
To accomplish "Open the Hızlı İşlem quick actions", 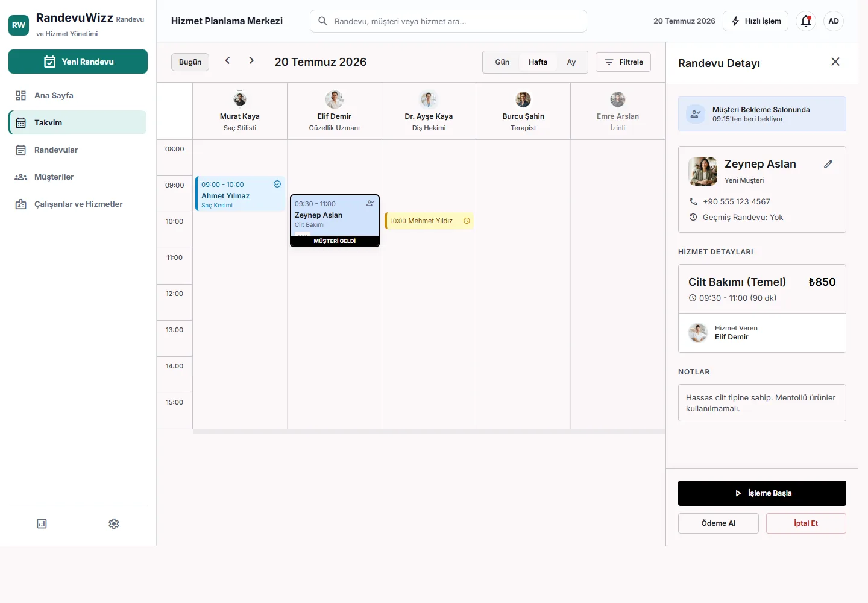I will tap(756, 21).
